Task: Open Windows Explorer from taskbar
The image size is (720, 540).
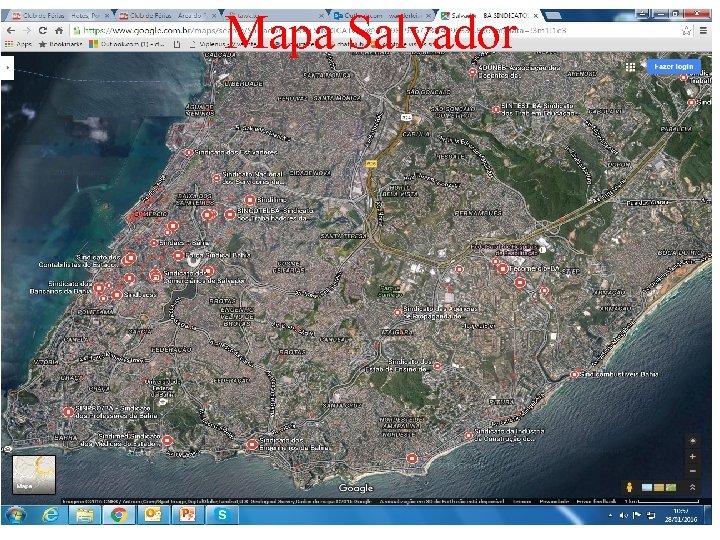Action: [85, 515]
